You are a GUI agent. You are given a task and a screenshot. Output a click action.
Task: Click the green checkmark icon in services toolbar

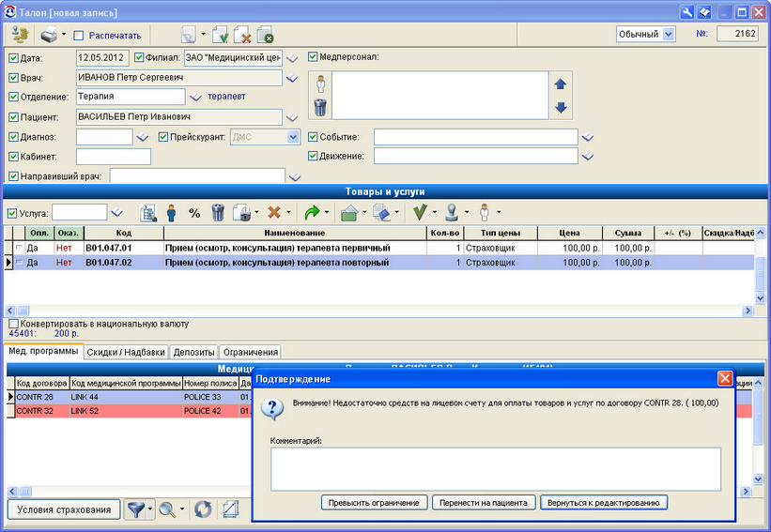point(420,212)
